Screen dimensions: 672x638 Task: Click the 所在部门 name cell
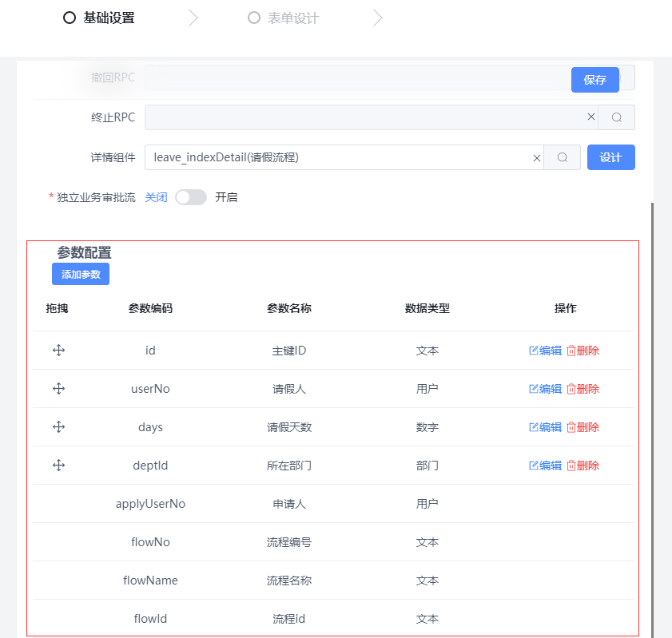(289, 466)
